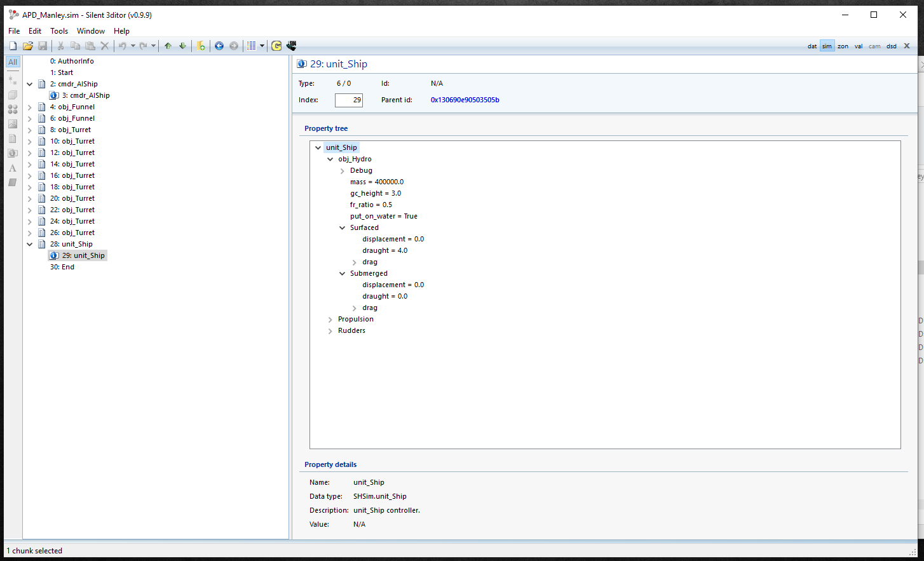Image resolution: width=924 pixels, height=561 pixels.
Task: Follow the Parent id 0x130690e90503505b link
Action: tap(465, 100)
